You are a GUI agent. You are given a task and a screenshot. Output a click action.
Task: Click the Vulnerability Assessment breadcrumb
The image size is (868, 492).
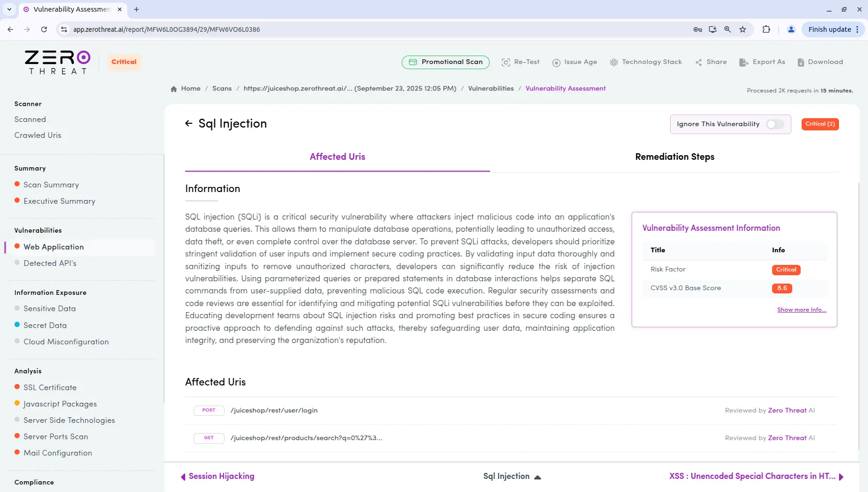click(565, 89)
